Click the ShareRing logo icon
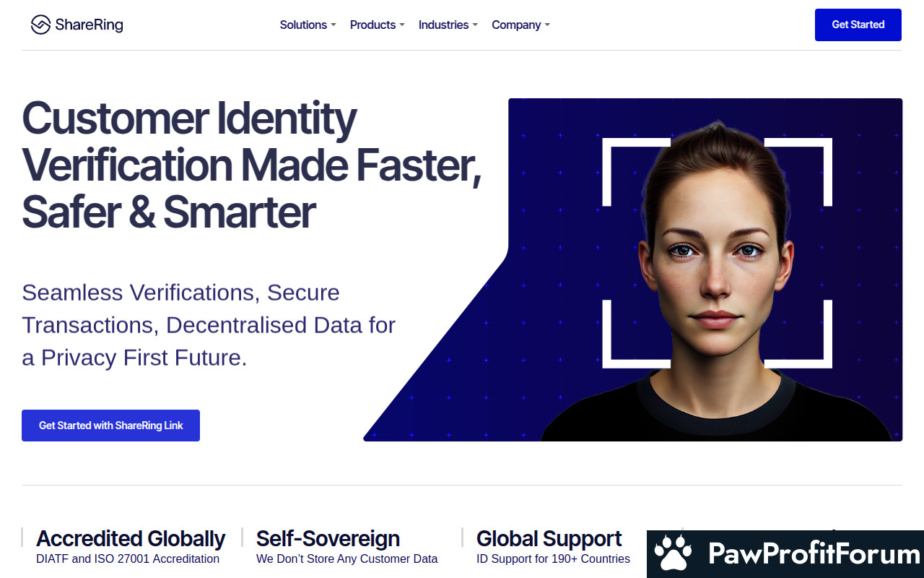 tap(40, 25)
